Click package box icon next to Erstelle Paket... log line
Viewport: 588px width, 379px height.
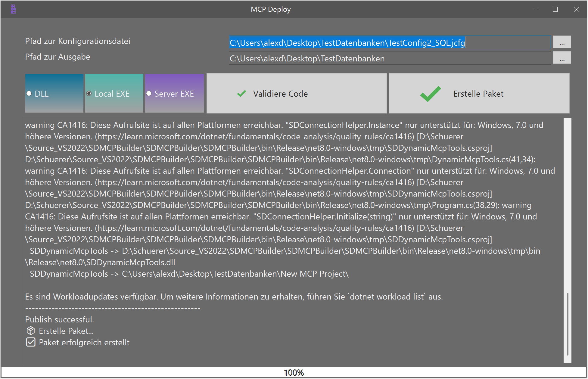[31, 331]
